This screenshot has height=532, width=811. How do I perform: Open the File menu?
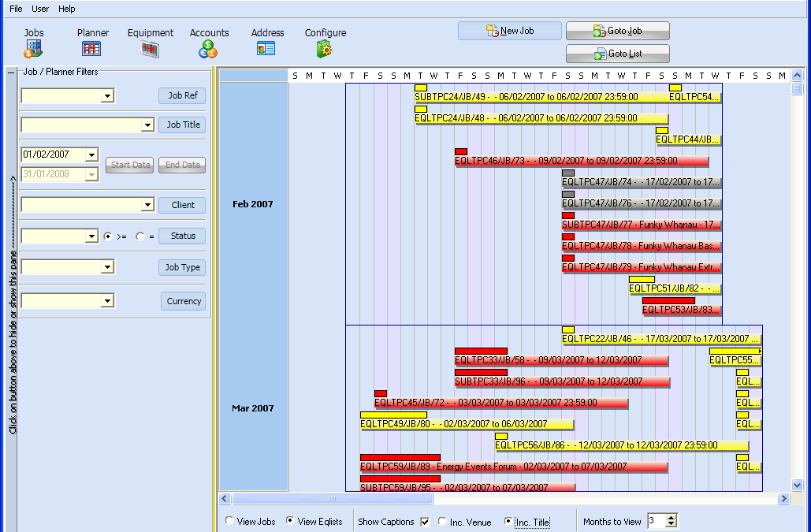tap(16, 9)
